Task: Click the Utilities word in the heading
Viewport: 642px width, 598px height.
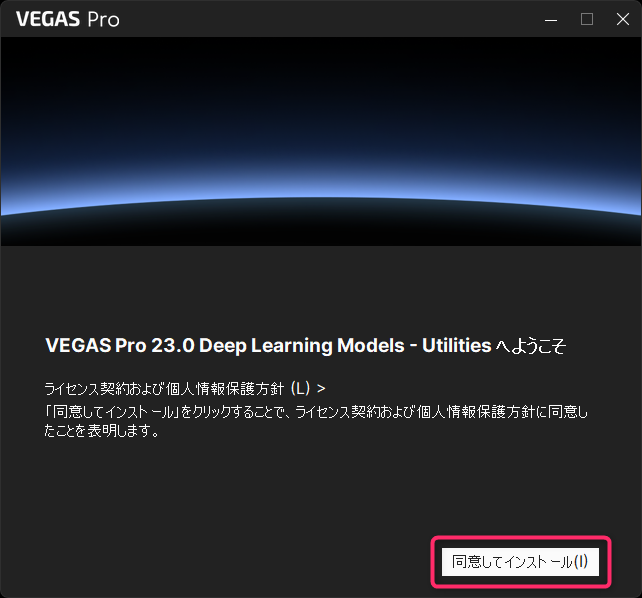Action: (x=457, y=345)
